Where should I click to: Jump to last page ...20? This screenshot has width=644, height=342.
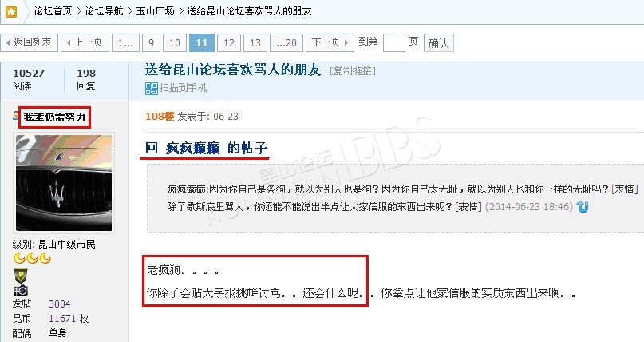[x=286, y=43]
